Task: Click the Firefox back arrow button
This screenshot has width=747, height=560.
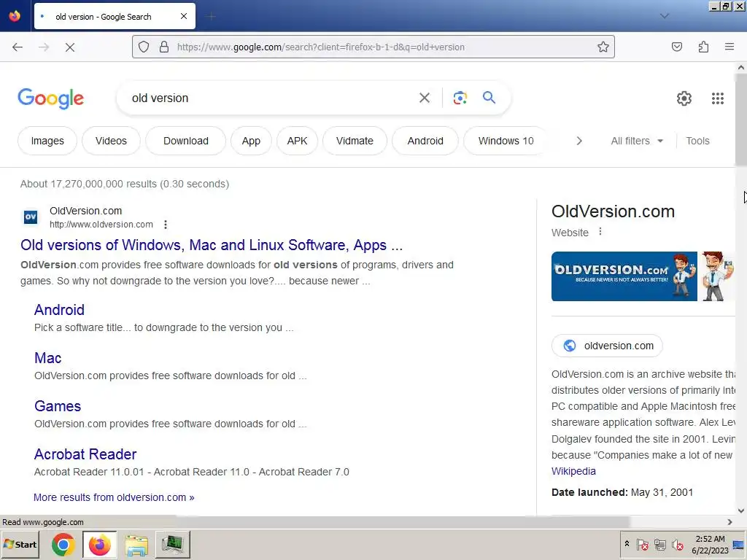Action: pos(18,47)
